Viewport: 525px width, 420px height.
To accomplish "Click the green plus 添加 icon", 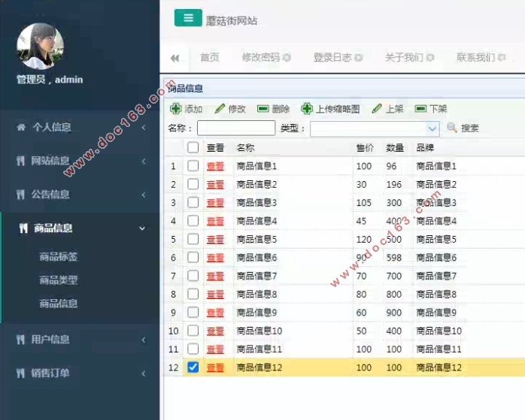I will point(176,109).
